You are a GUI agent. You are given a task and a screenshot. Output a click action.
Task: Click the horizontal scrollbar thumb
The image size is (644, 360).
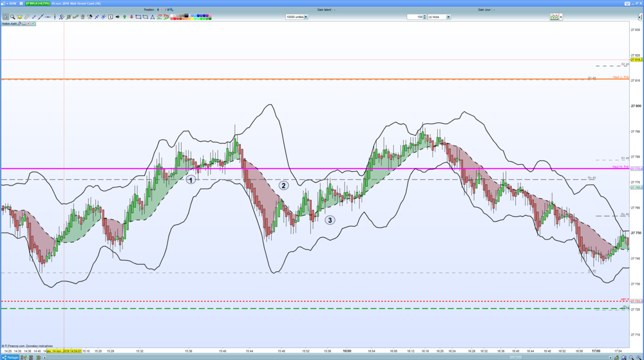coord(515,357)
